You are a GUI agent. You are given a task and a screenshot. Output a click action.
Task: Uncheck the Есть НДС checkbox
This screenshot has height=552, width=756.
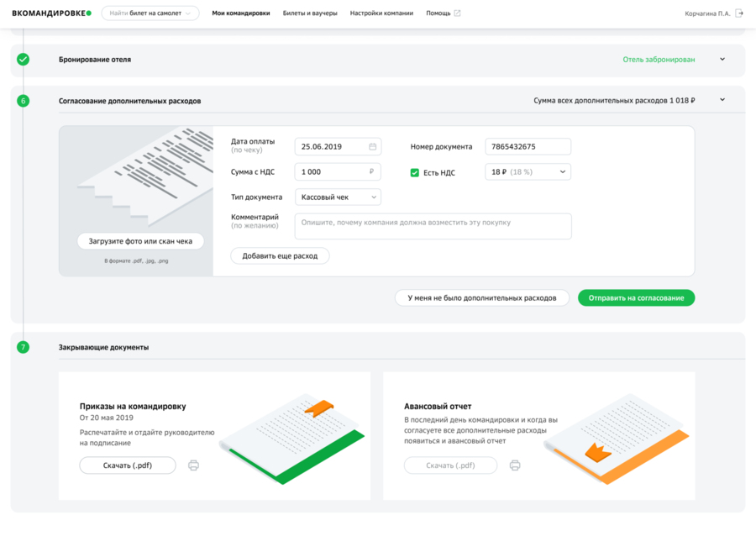click(x=415, y=172)
